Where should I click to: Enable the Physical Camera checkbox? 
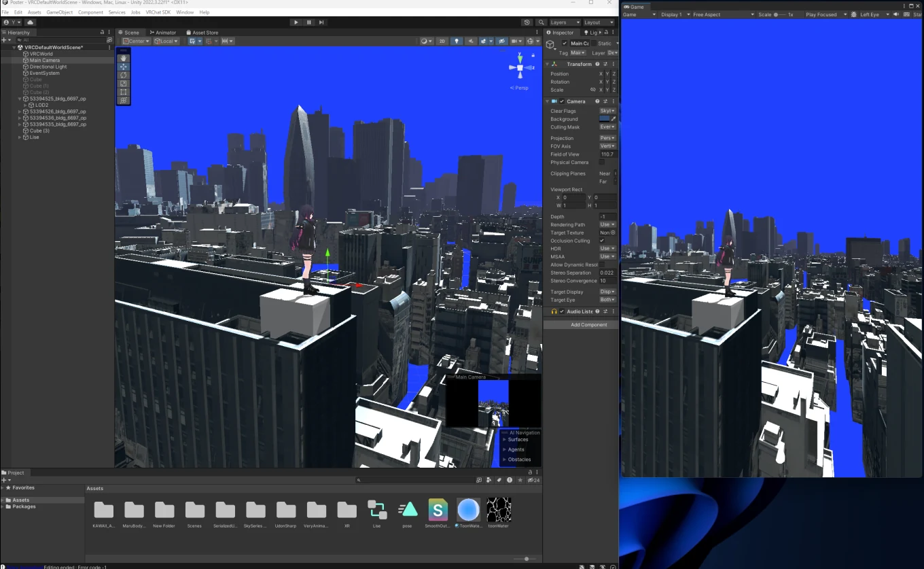point(602,162)
